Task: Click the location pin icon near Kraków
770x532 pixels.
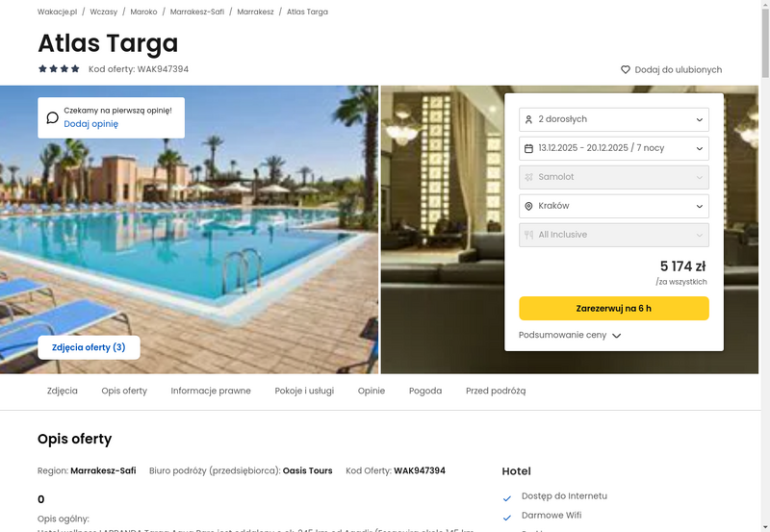Action: coord(528,206)
